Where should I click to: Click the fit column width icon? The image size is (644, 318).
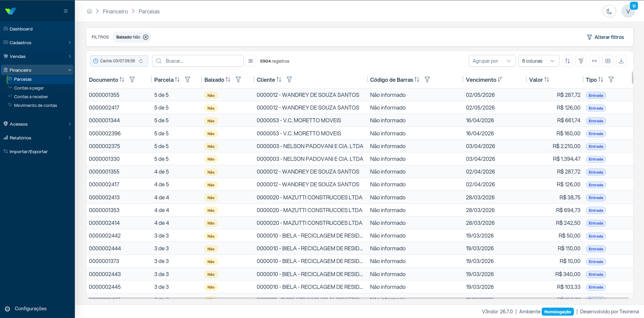594,61
